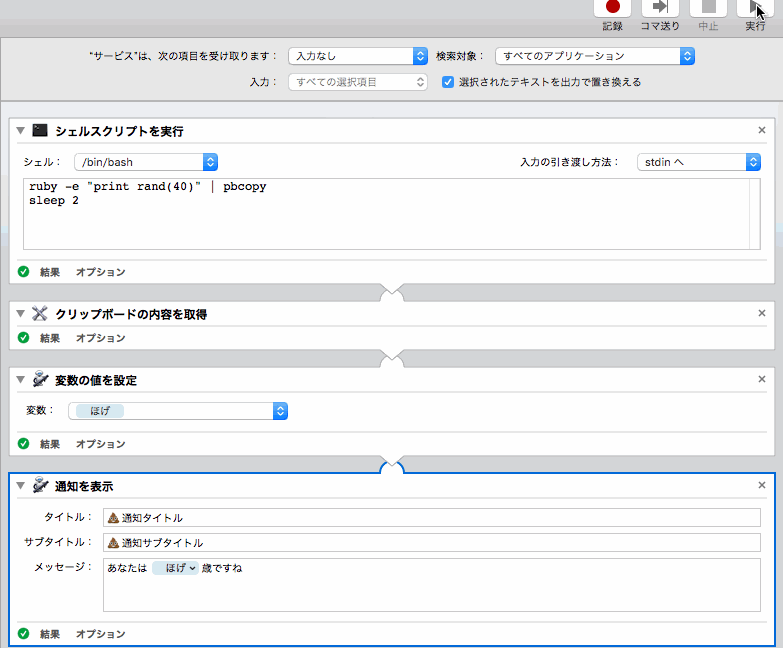Show 結果 of 通知を表示

pyautogui.click(x=50, y=634)
